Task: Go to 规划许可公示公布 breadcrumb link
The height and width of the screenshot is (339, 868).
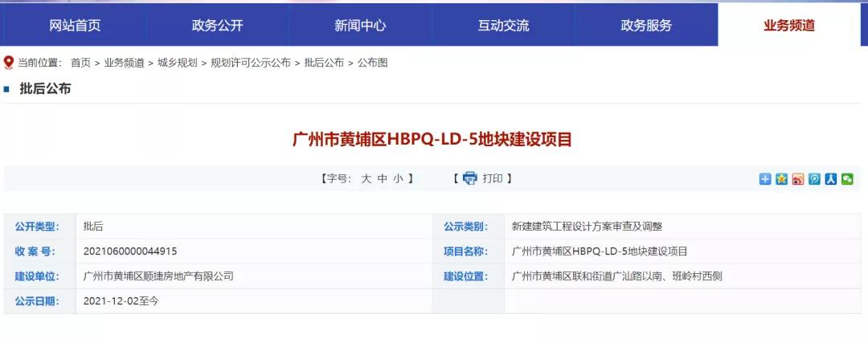Action: (251, 63)
